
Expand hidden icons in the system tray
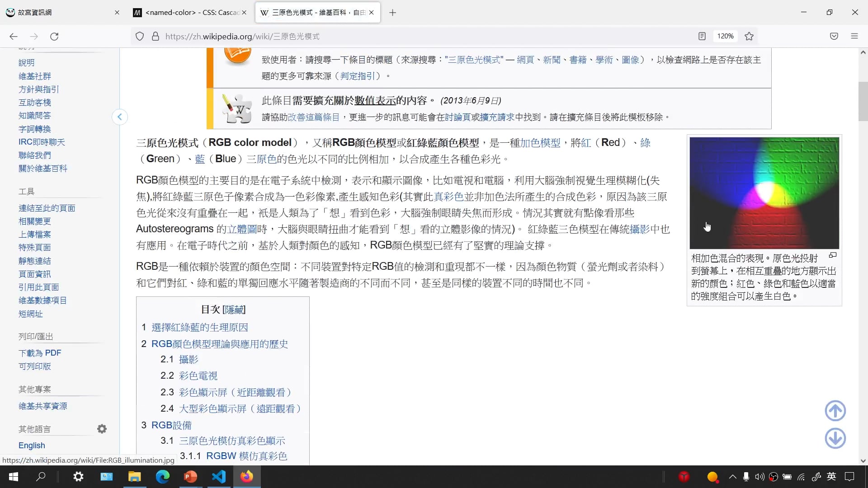point(733,477)
